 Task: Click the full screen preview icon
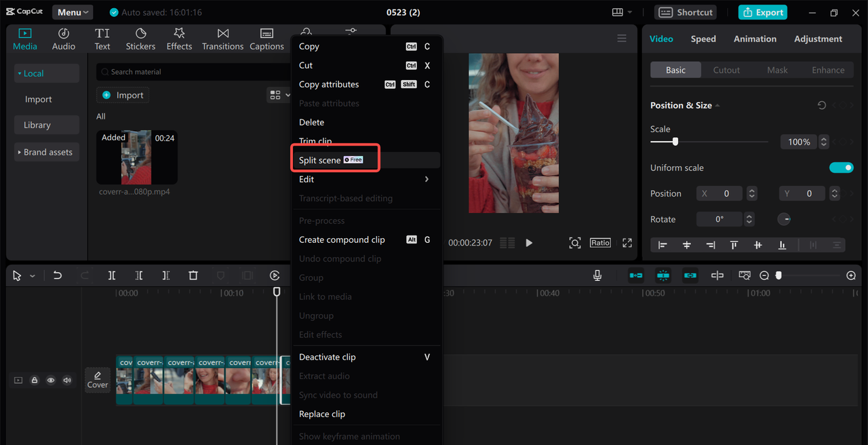(x=627, y=243)
